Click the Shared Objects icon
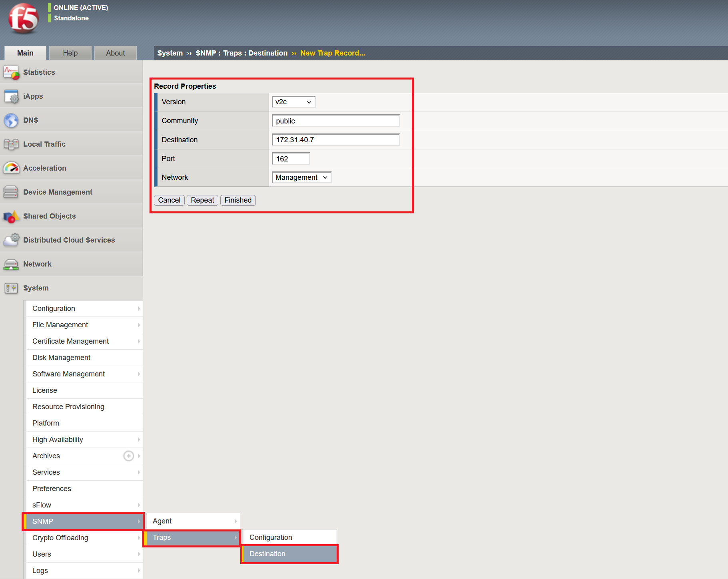 11,216
